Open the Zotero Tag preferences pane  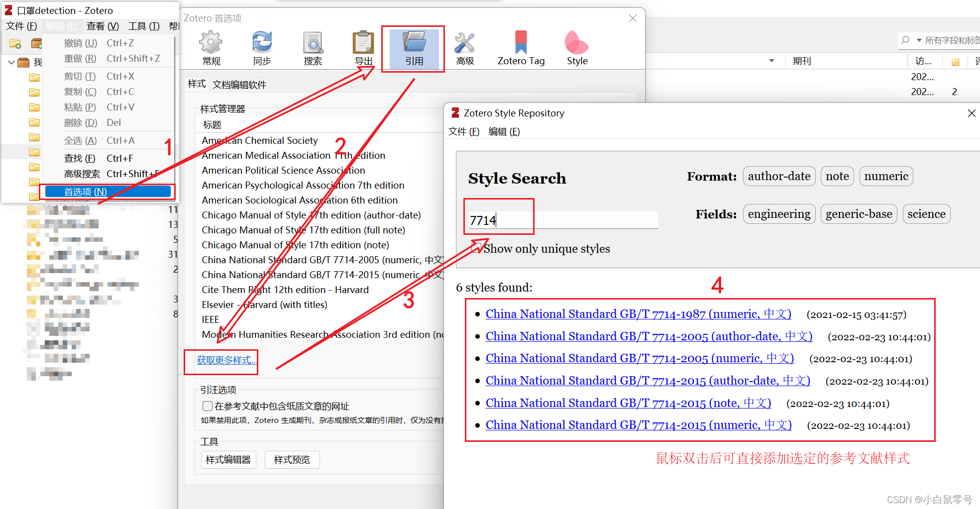pyautogui.click(x=521, y=48)
